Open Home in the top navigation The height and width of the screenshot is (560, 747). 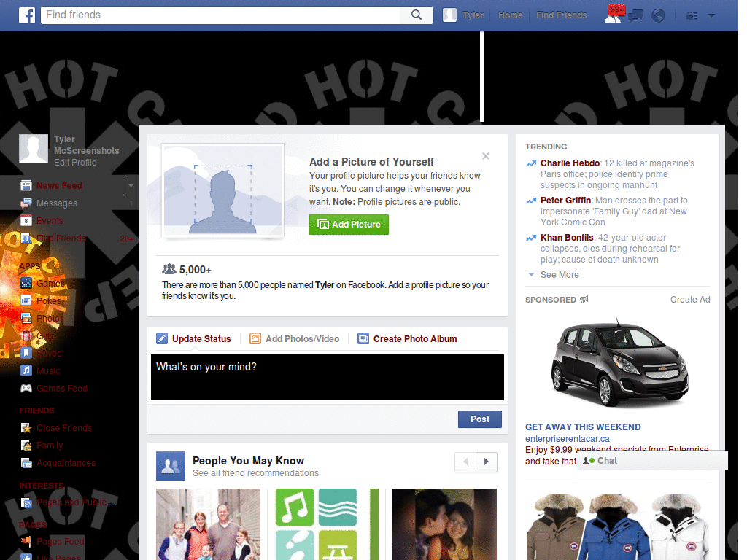[x=510, y=15]
